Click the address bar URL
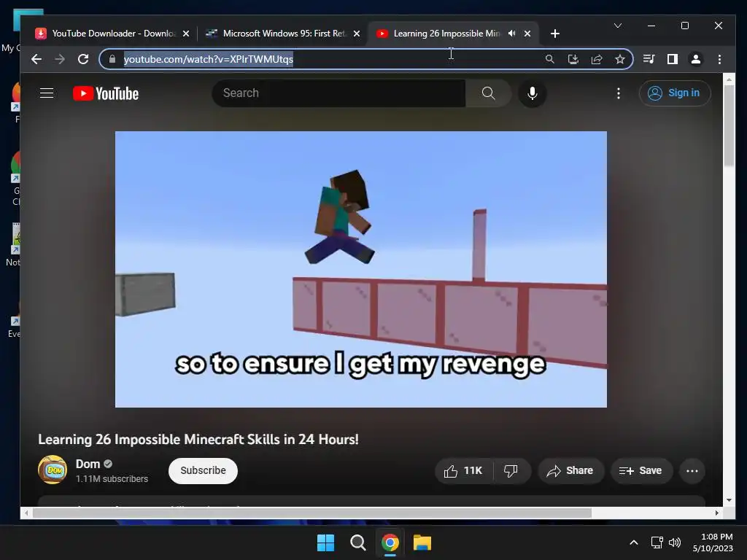The image size is (747, 560). [x=208, y=59]
